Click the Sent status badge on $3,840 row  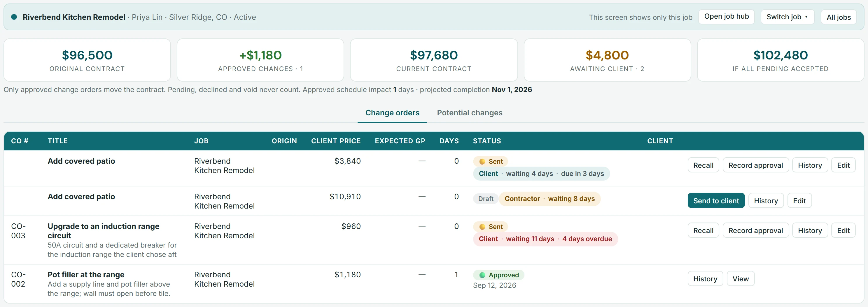point(490,161)
